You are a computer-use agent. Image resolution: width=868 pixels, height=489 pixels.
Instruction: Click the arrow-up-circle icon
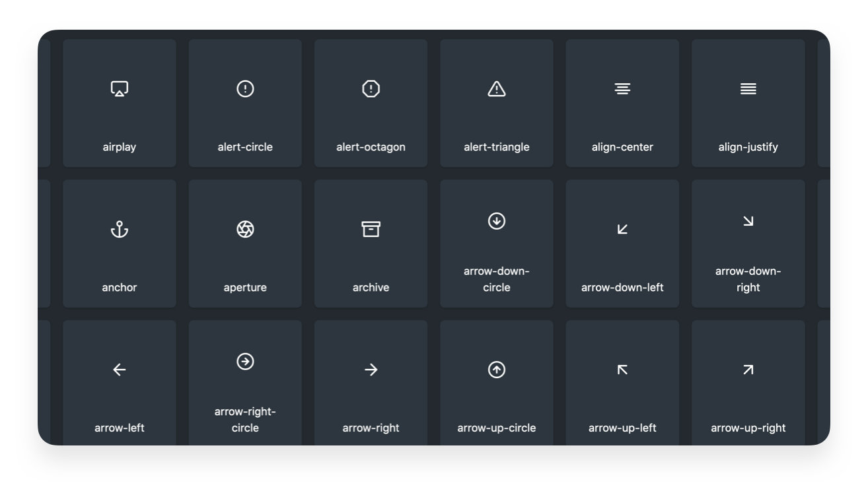click(496, 370)
